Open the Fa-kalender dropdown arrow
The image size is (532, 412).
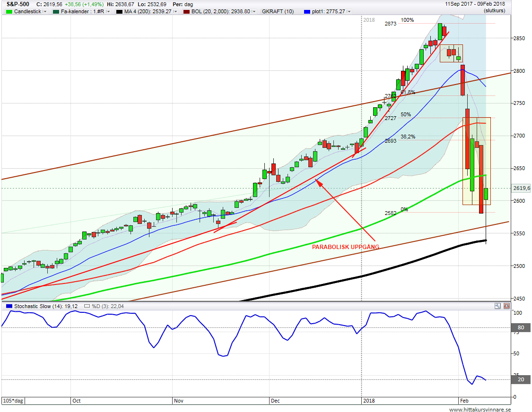[108, 11]
